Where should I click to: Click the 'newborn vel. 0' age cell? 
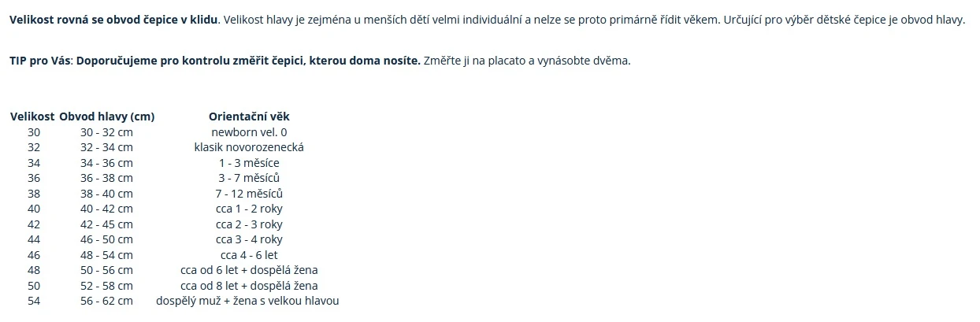click(x=249, y=132)
